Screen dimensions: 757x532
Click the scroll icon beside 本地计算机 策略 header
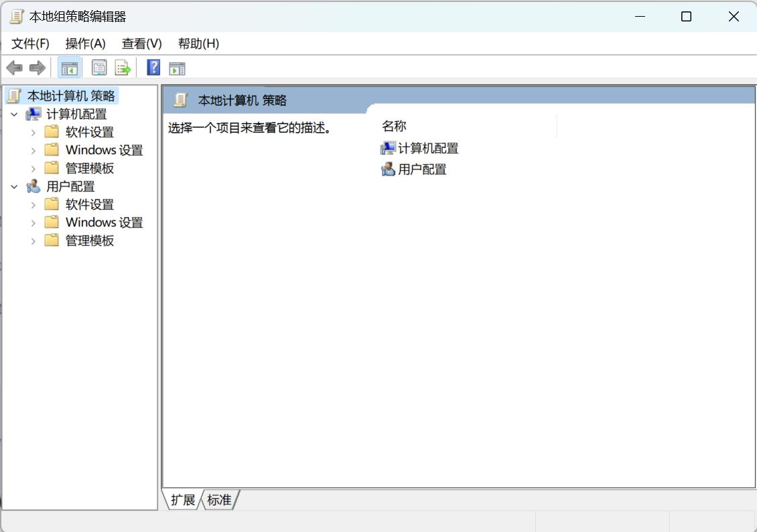point(180,99)
